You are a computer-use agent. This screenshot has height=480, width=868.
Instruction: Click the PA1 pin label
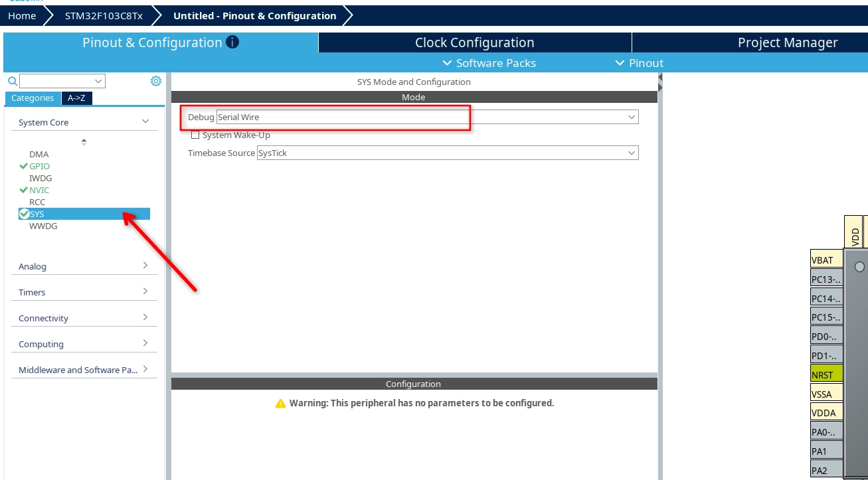tap(826, 451)
